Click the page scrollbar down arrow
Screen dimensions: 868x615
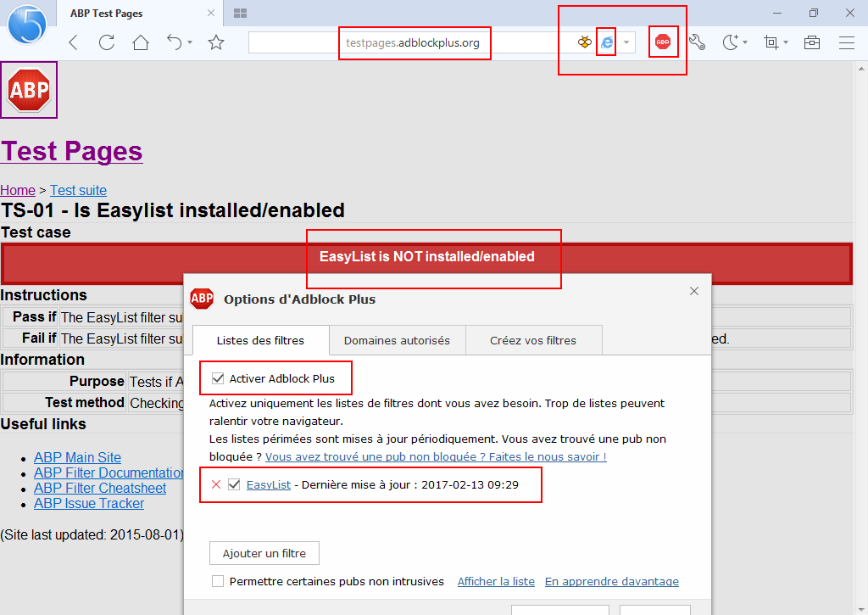point(861,609)
